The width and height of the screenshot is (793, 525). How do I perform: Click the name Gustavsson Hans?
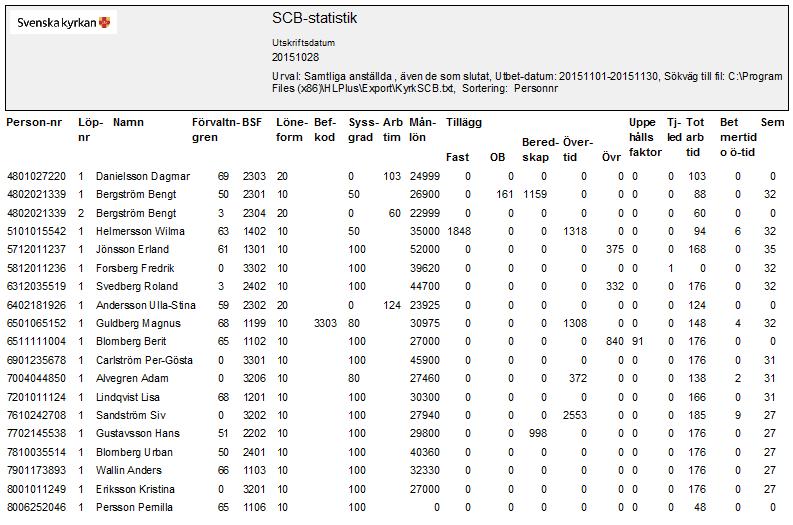[x=138, y=433]
